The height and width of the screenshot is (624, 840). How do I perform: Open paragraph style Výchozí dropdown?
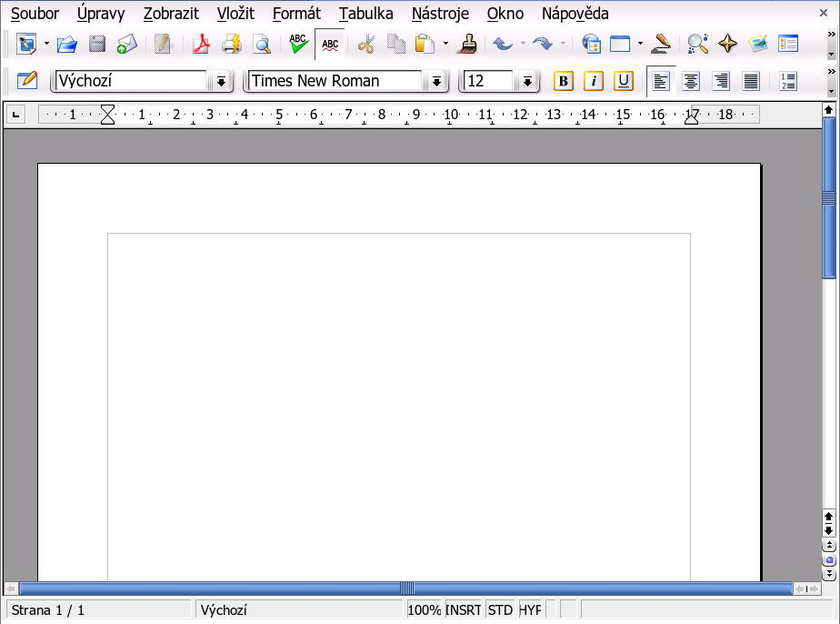click(x=221, y=82)
